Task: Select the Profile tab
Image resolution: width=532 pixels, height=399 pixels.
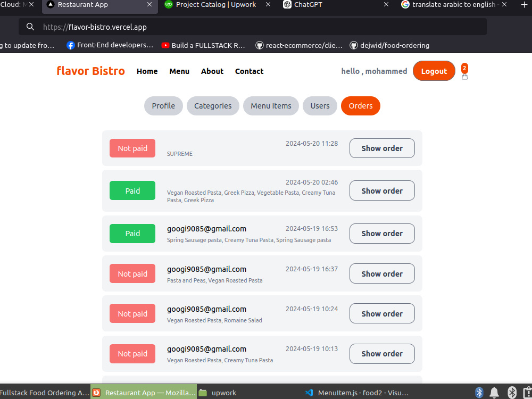Action: pyautogui.click(x=163, y=106)
